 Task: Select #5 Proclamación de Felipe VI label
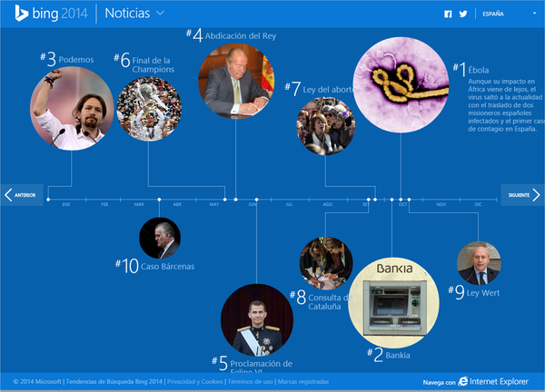pyautogui.click(x=253, y=364)
